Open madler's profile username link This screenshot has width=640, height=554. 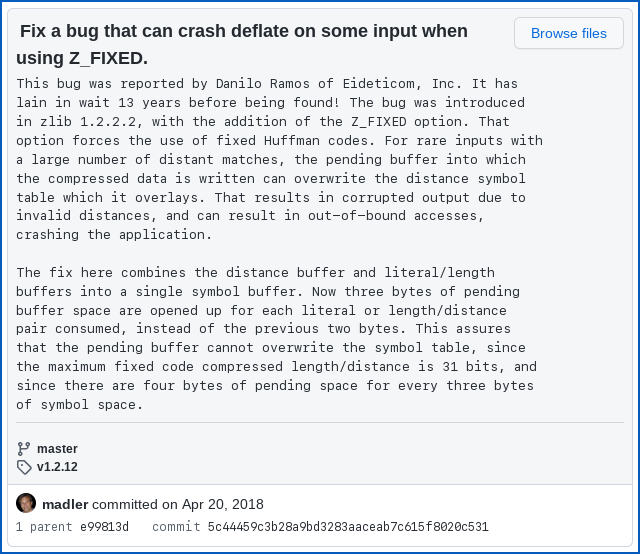pyautogui.click(x=65, y=504)
